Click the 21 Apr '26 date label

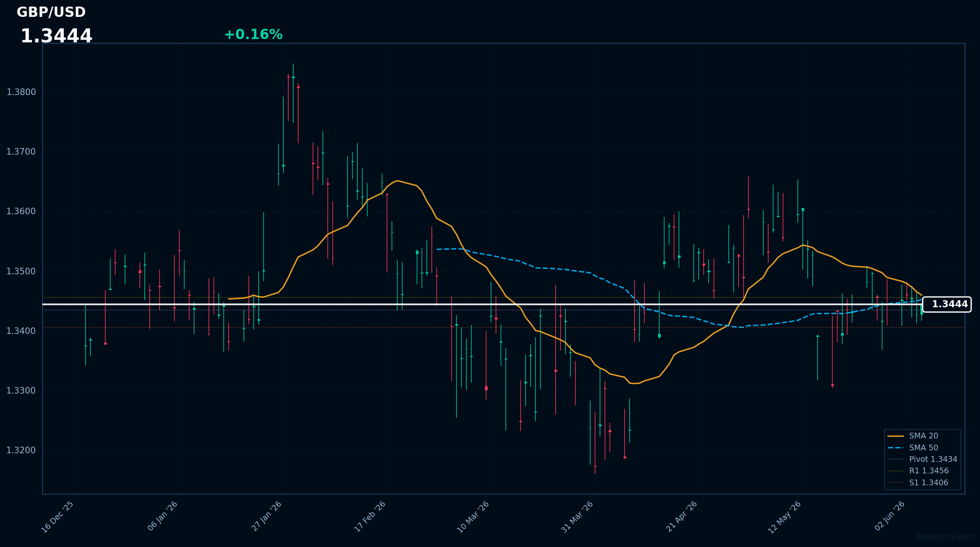pyautogui.click(x=682, y=516)
